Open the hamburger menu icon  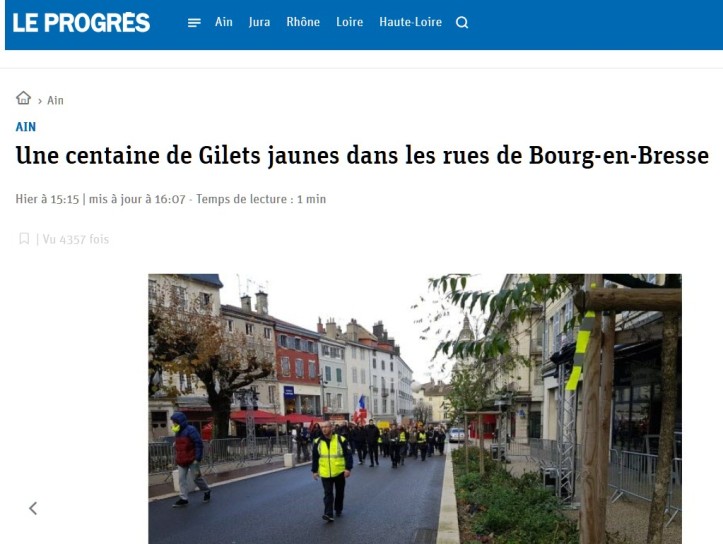[194, 23]
